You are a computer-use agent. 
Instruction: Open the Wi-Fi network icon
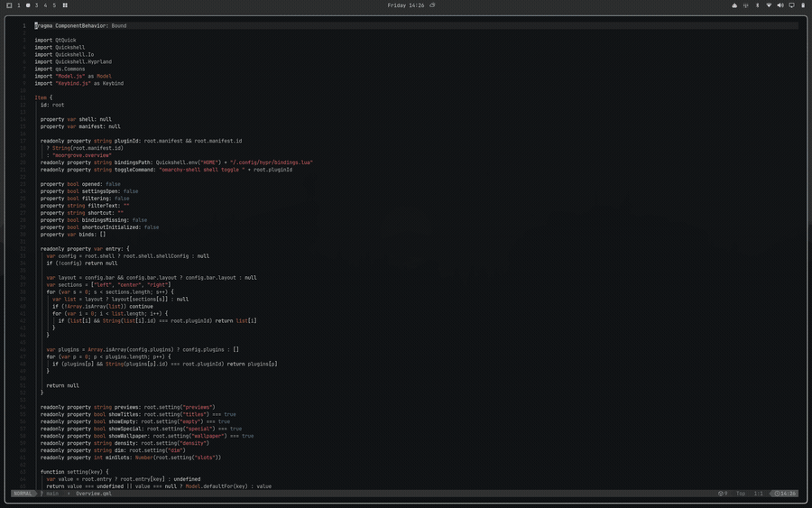tap(769, 5)
